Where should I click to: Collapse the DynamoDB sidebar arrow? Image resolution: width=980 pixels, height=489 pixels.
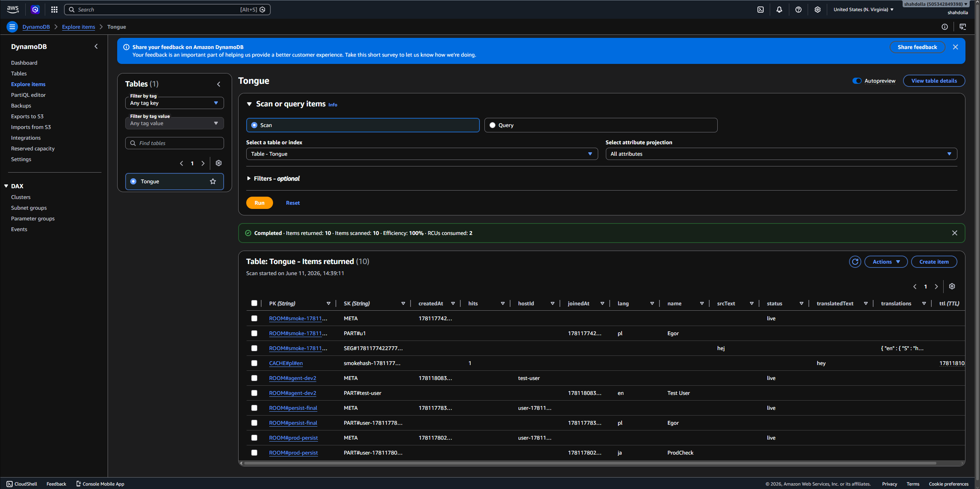(96, 46)
